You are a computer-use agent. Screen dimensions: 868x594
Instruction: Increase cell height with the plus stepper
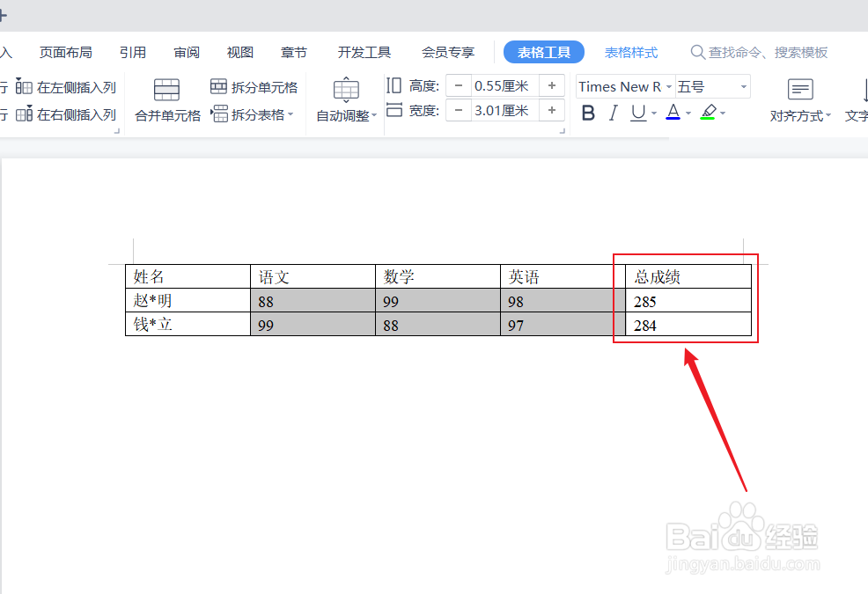[x=552, y=85]
